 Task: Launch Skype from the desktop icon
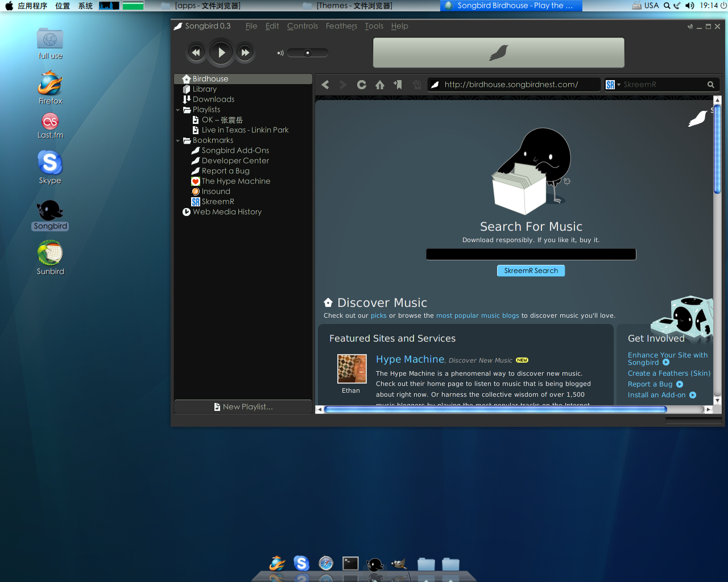point(50,167)
